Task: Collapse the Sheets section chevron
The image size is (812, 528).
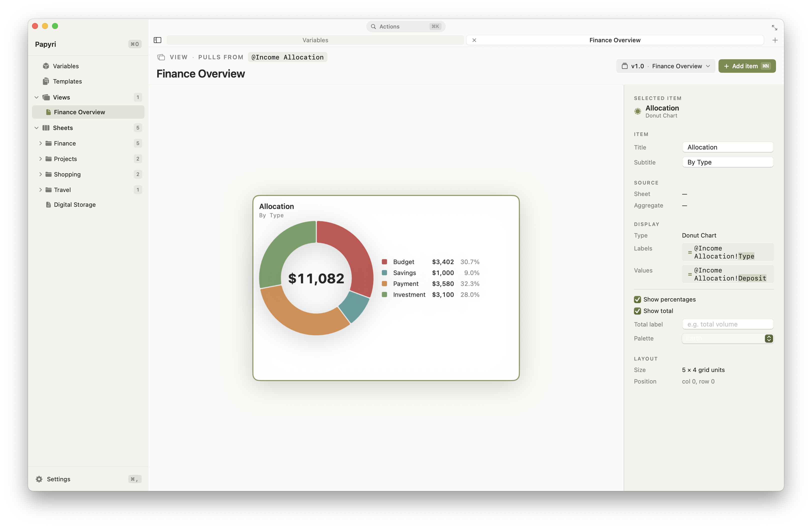Action: coord(36,128)
